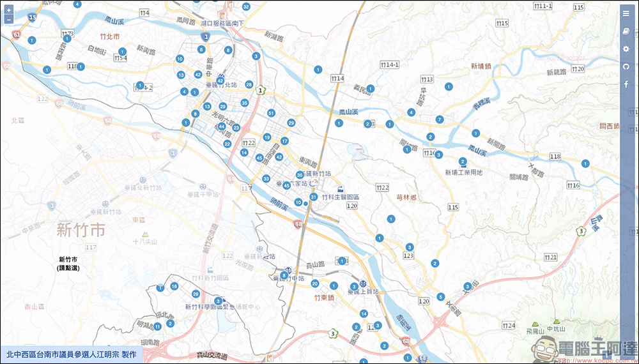Click the zoom in plus button
Image resolution: width=639 pixels, height=364 pixels.
click(x=8, y=11)
